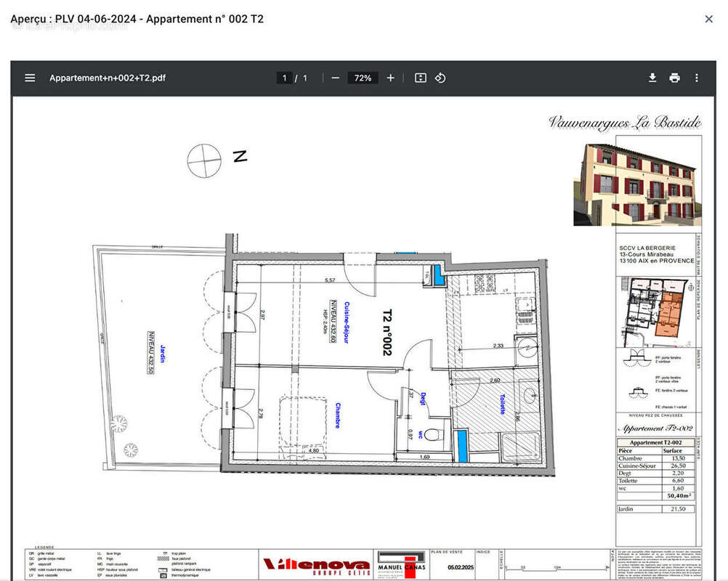Click the Appartement+n+002+T2.pdf file name
Viewport: 728px width, 581px height.
[108, 78]
